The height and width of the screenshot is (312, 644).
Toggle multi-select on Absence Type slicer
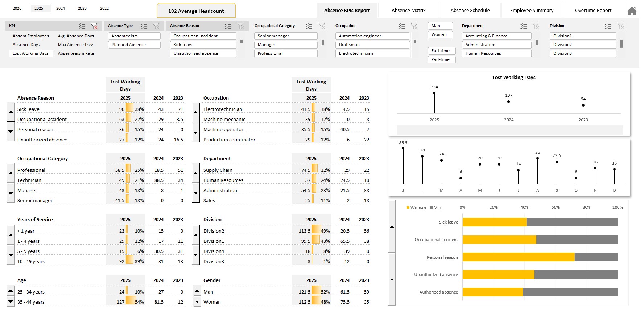click(x=144, y=26)
